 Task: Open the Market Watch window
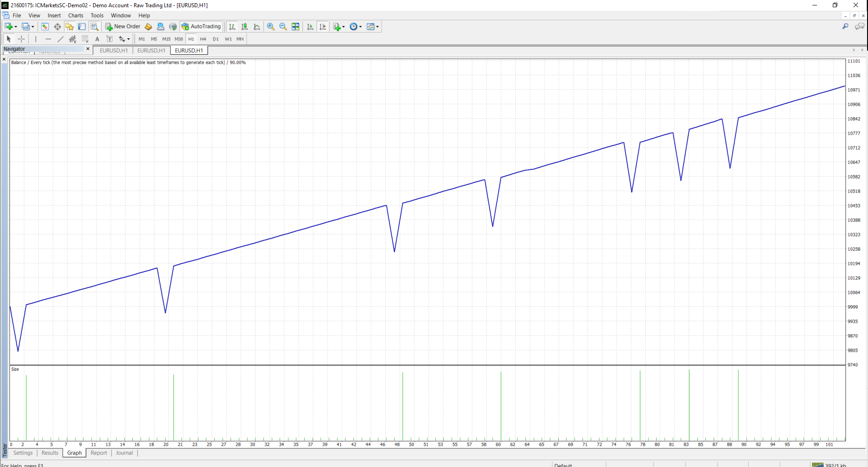[x=44, y=26]
